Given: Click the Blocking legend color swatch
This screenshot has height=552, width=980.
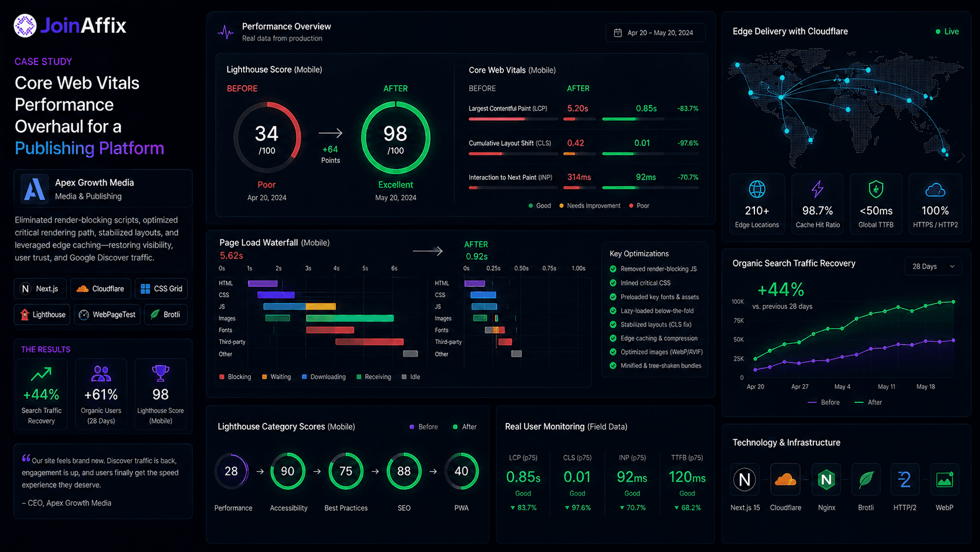Looking at the screenshot, I should (x=222, y=377).
